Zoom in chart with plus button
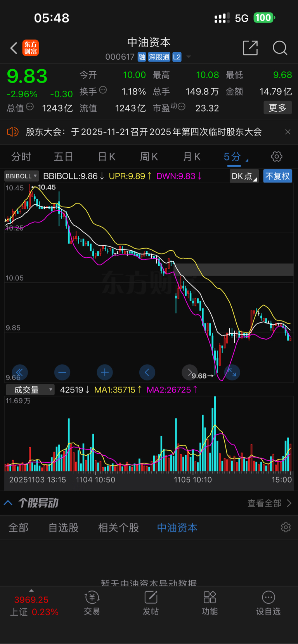This screenshot has height=644, width=298. [x=104, y=373]
